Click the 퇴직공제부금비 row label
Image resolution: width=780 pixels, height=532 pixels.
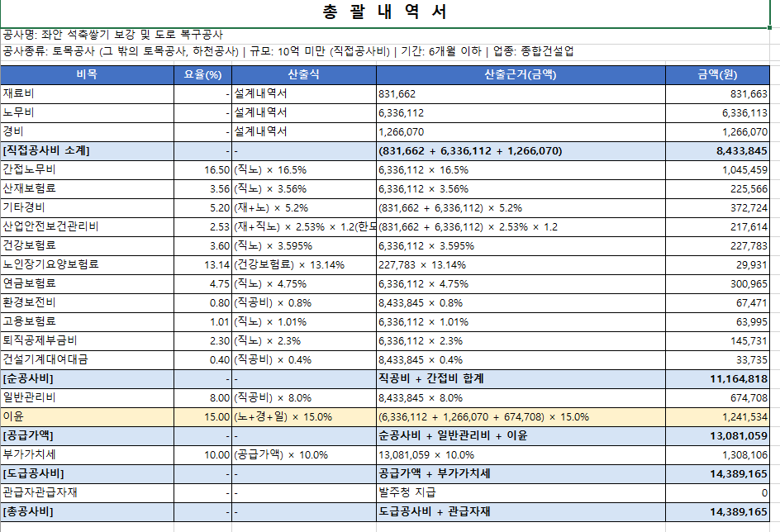[x=87, y=340]
